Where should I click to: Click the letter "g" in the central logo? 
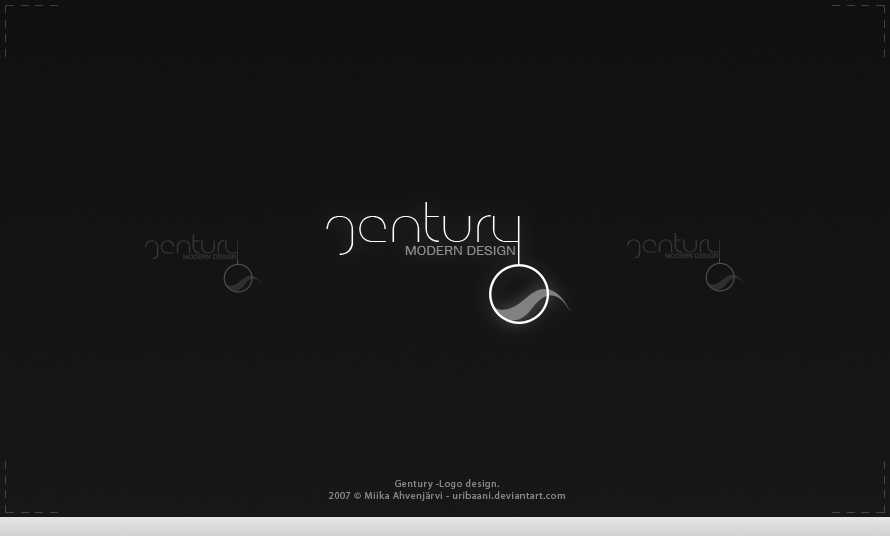pos(341,233)
